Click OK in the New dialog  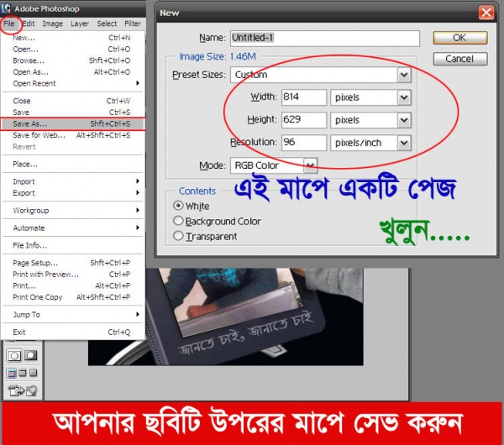(x=460, y=38)
